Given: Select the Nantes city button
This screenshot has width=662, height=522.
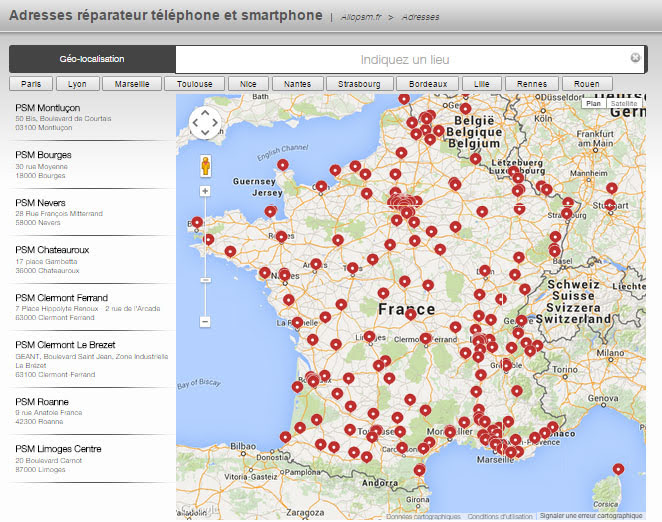Looking at the screenshot, I should (298, 84).
